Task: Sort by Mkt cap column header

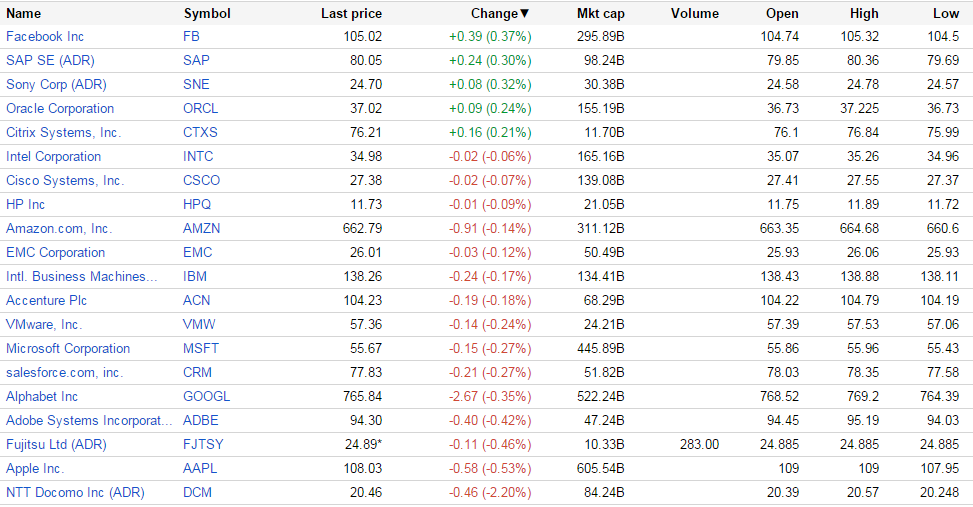Action: tap(601, 13)
